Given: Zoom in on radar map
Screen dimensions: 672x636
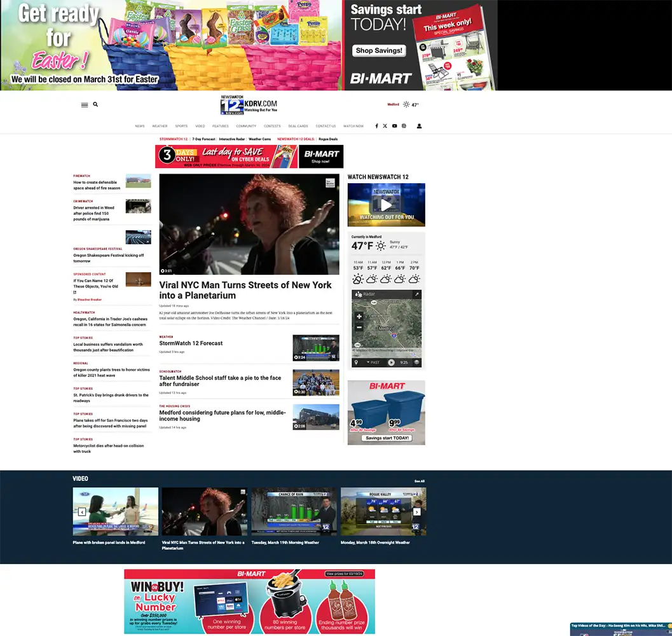Looking at the screenshot, I should (359, 317).
